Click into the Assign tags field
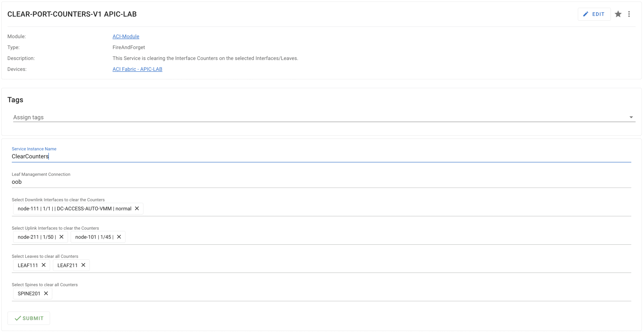Viewport: 644px width, 333px height. 302,117
